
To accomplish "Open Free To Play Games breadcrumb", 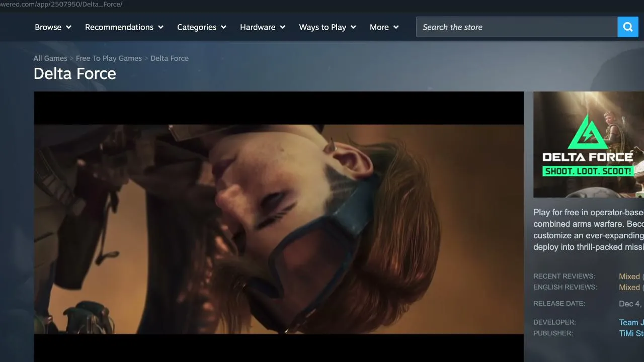I will [x=109, y=58].
